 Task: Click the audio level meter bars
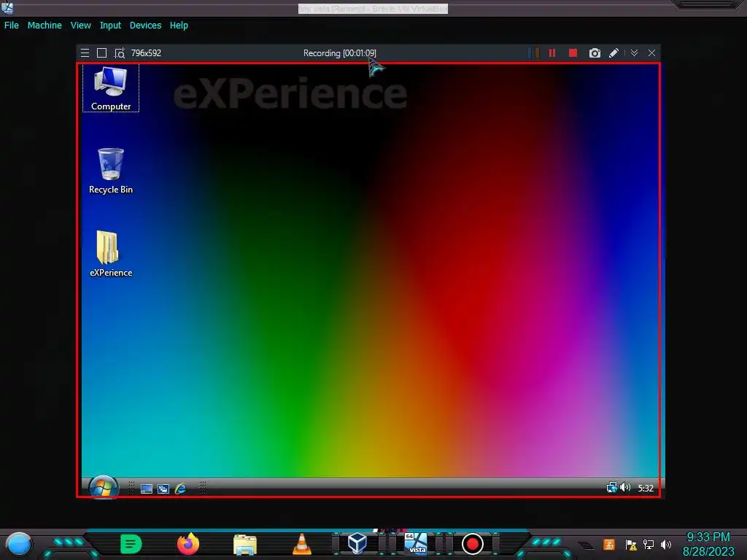(x=533, y=52)
